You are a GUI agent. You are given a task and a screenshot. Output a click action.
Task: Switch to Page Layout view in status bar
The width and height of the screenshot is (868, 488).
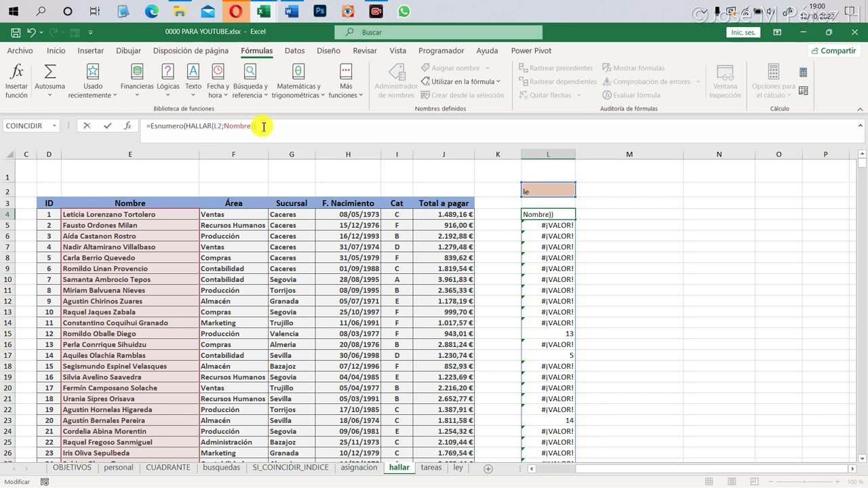731,482
